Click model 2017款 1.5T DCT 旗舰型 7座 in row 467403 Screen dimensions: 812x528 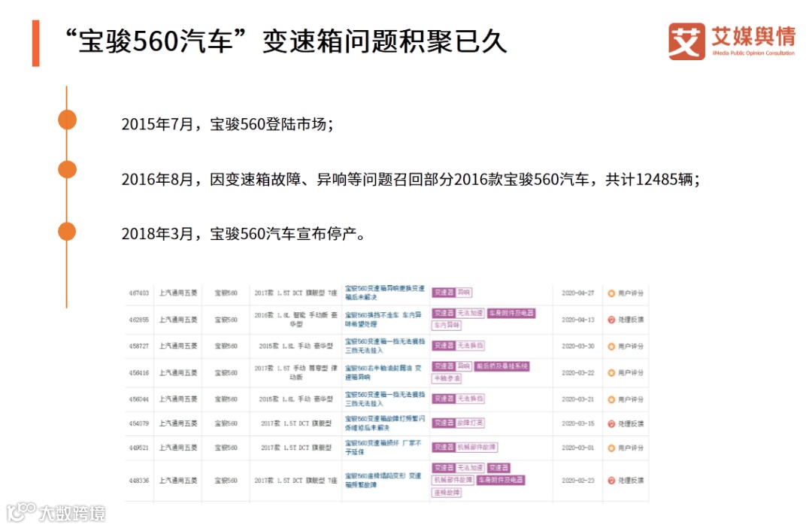pyautogui.click(x=295, y=293)
